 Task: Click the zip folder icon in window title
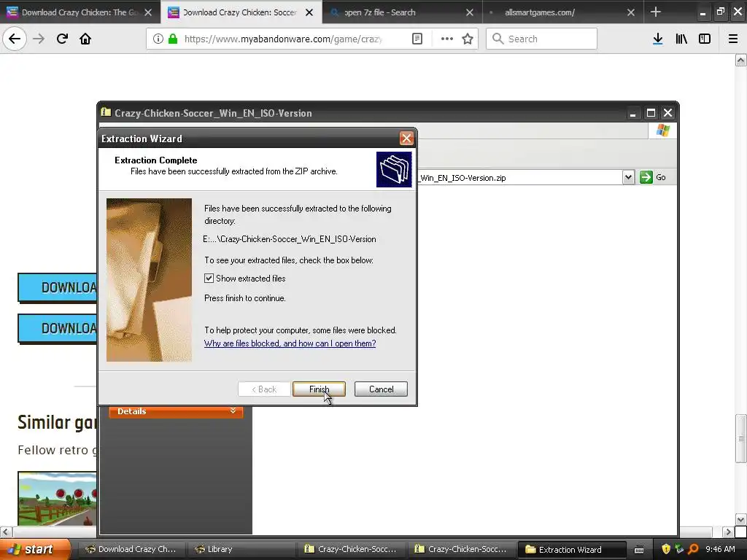pos(106,112)
